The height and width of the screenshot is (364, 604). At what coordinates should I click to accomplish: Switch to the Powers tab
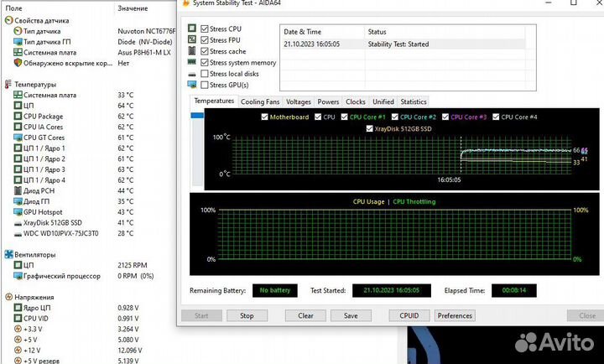pos(328,101)
